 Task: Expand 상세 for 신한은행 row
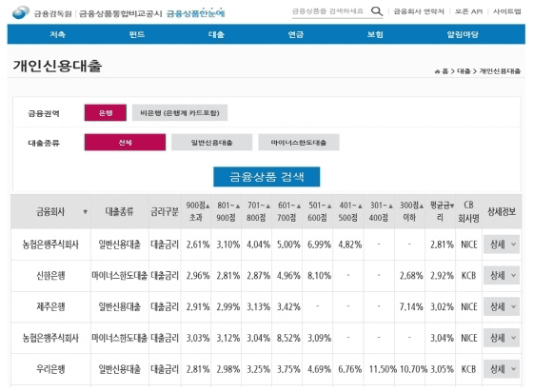pyautogui.click(x=502, y=275)
